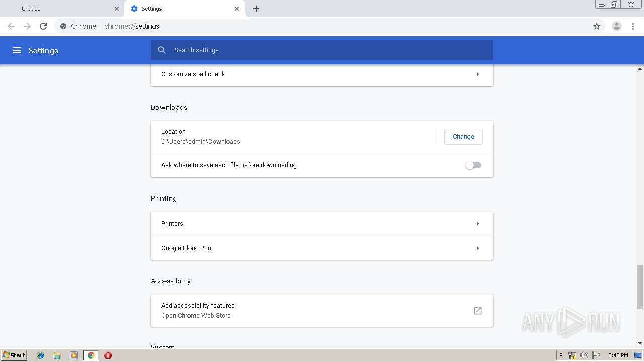Toggle Ask where to save each file

473,165
